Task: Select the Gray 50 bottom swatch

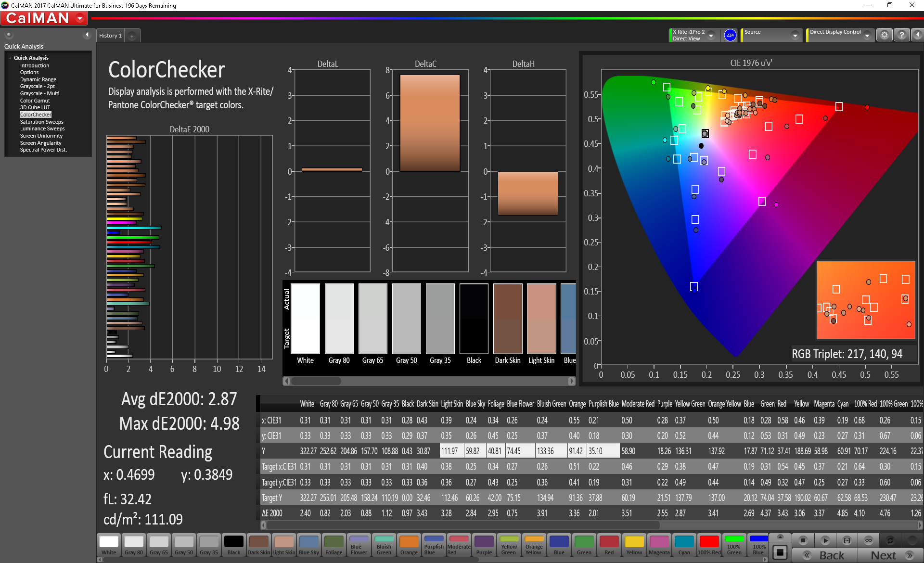Action: click(x=184, y=545)
